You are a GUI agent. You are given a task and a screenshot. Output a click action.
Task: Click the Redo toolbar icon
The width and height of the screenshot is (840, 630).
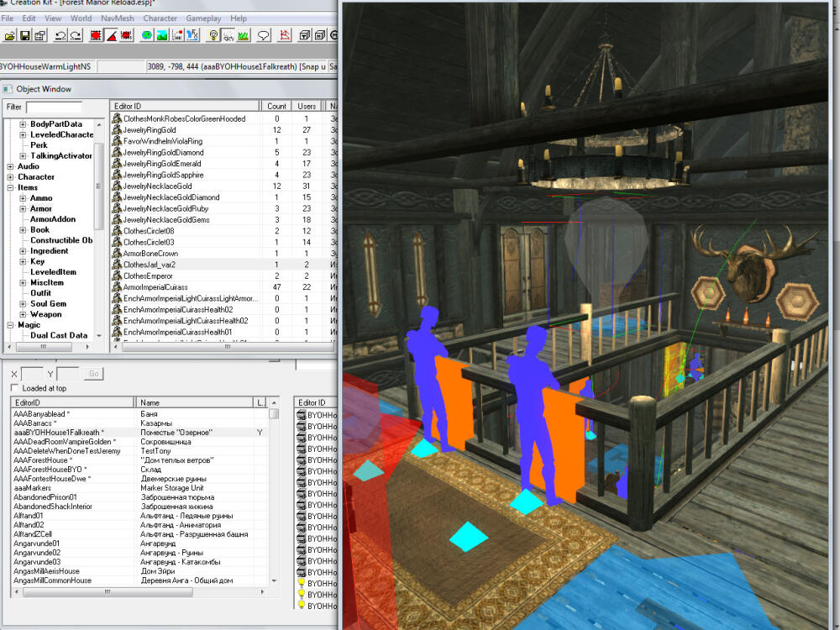tap(76, 36)
